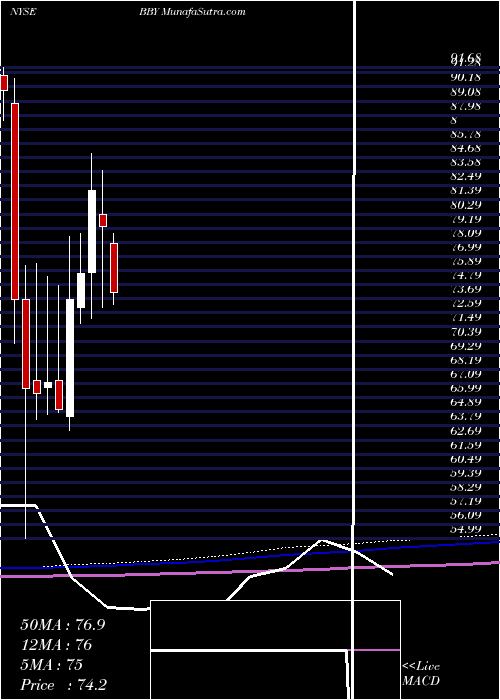This screenshot has width=500, height=700.
Task: Click the 60.49 price axis label
Action: click(465, 459)
